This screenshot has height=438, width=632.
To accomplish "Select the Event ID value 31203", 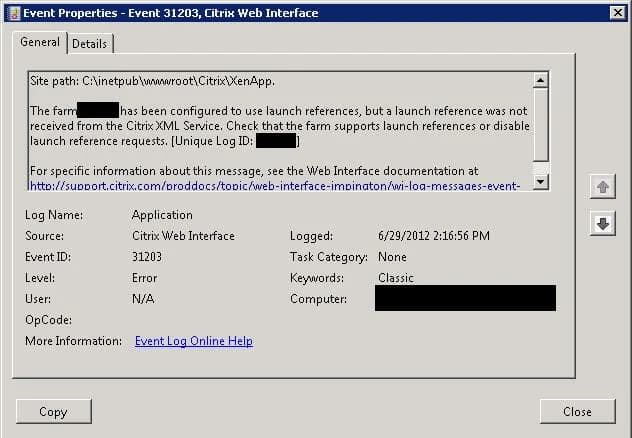I will (147, 257).
